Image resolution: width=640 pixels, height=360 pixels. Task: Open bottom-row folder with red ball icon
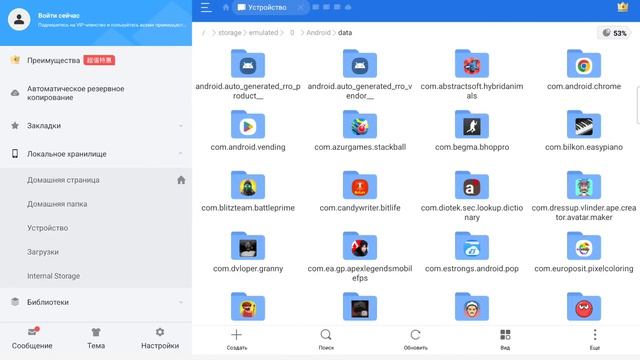[584, 307]
